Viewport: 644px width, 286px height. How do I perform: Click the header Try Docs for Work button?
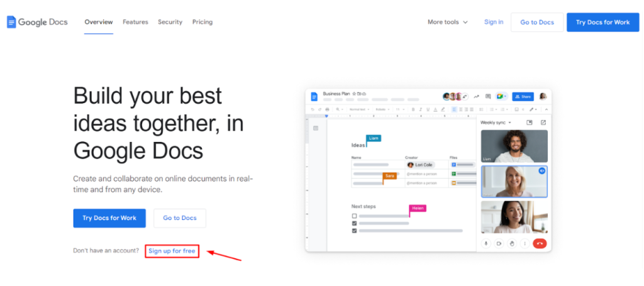point(603,22)
